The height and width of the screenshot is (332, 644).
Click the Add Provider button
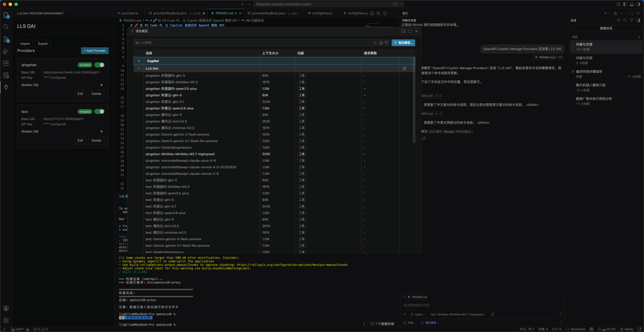pos(95,51)
